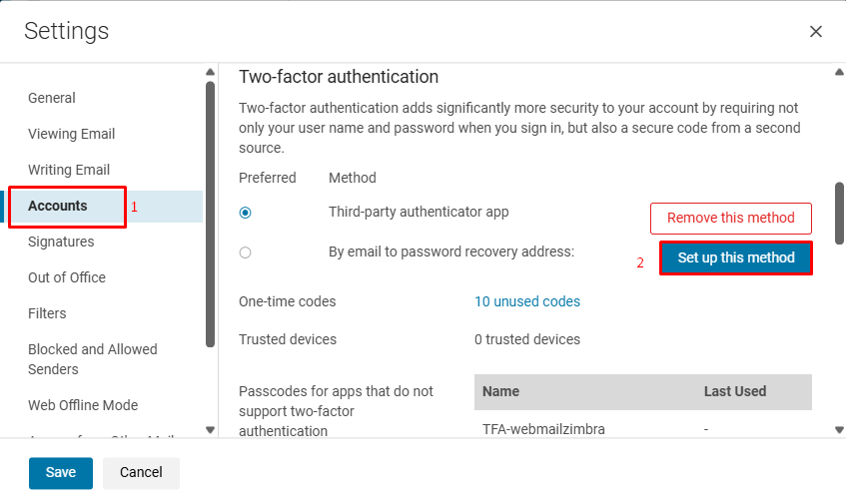Switch to Out of Office settings
846x504 pixels.
point(67,277)
